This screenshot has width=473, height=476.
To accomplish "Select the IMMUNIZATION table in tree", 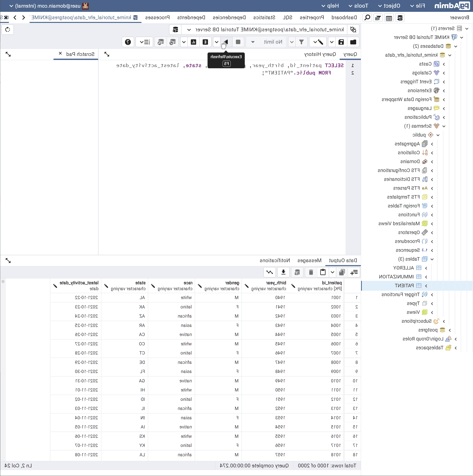I will (396, 277).
